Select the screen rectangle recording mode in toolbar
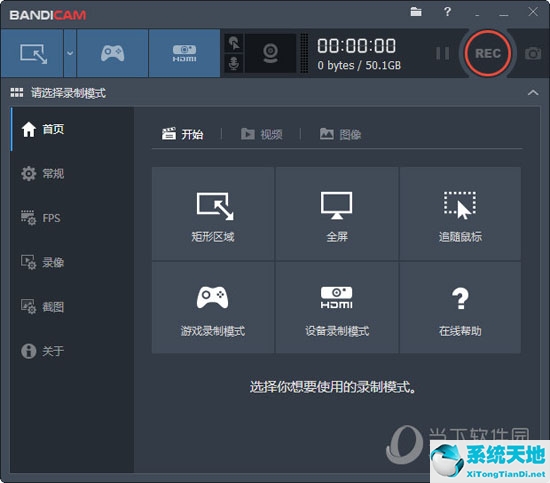Viewport: 550px width, 483px height. pyautogui.click(x=32, y=53)
